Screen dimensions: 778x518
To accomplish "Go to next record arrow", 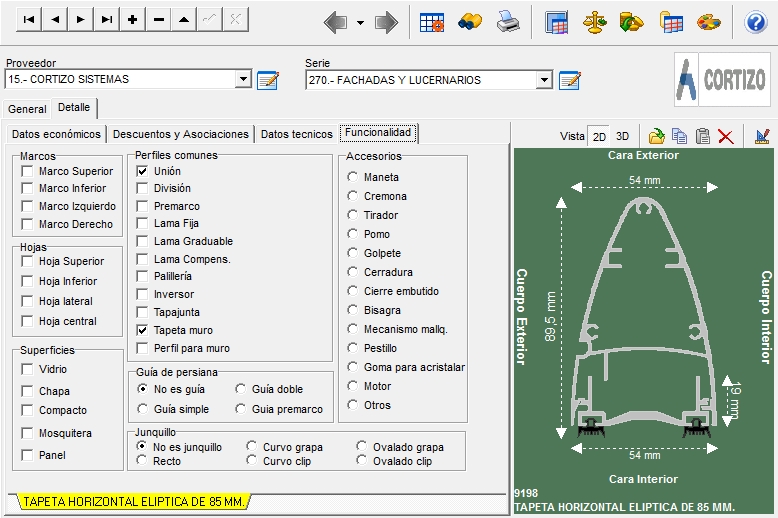I will pyautogui.click(x=80, y=20).
